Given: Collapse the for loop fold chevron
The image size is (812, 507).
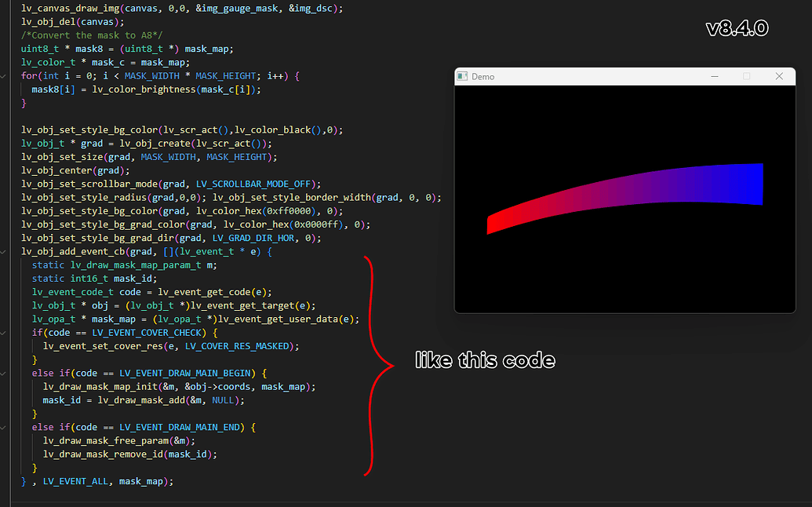Looking at the screenshot, I should (4, 76).
